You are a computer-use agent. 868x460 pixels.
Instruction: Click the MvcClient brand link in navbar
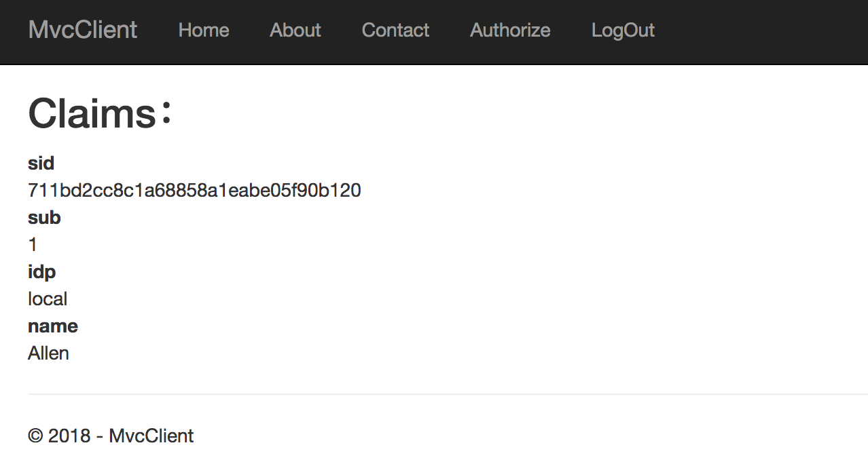click(83, 30)
